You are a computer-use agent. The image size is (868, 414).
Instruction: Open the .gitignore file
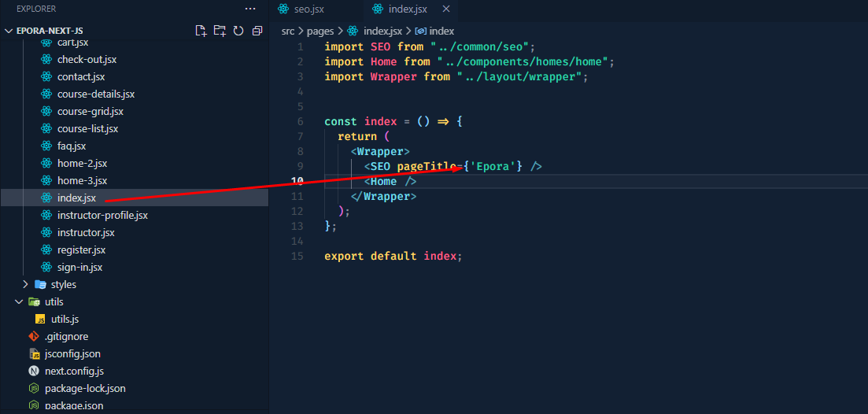pos(66,336)
